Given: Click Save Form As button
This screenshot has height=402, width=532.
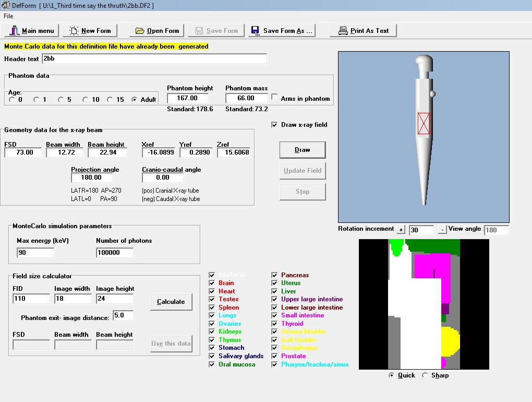Looking at the screenshot, I should (x=282, y=31).
